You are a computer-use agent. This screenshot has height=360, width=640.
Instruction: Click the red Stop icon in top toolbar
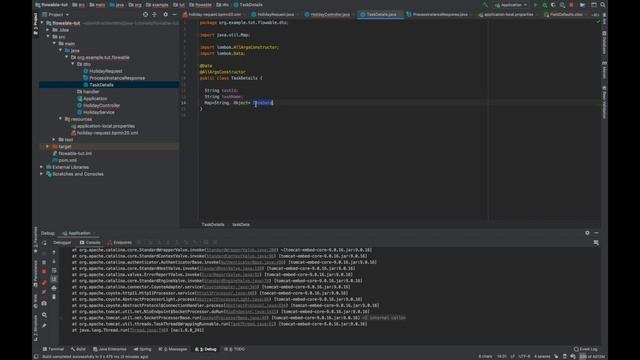571,5
